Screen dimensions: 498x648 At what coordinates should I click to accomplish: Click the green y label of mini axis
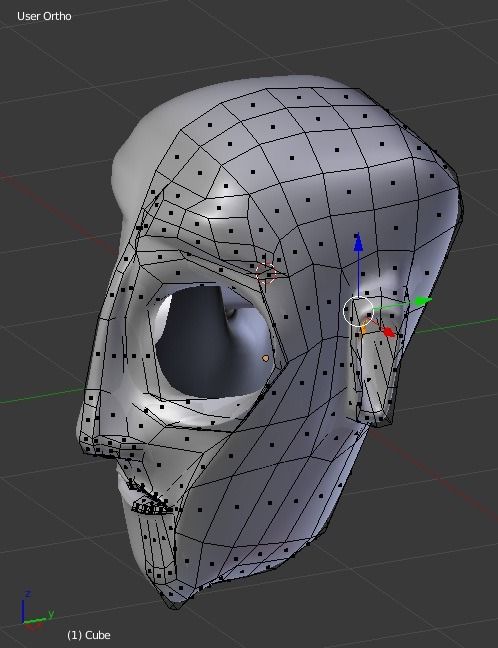point(51,613)
